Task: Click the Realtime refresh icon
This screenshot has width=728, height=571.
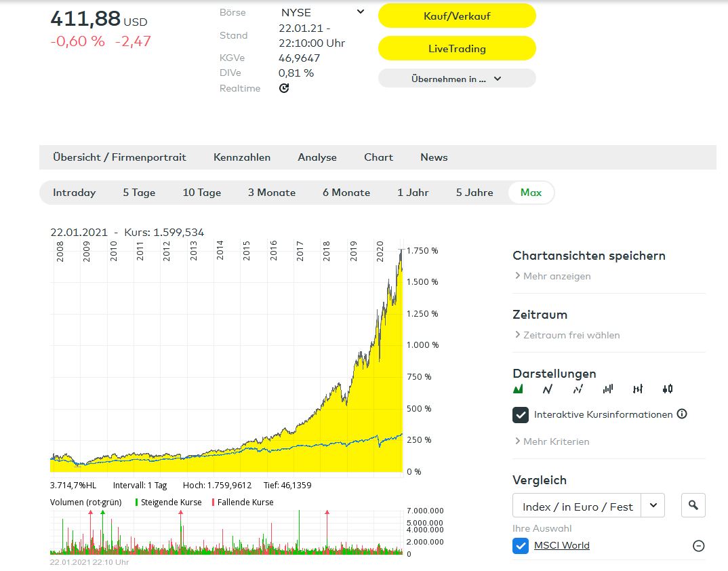Action: point(284,88)
